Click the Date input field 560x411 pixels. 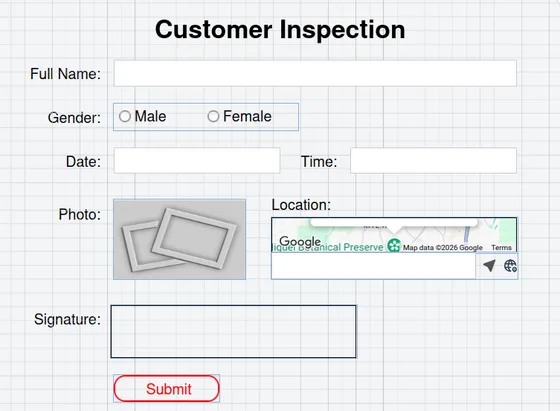point(197,161)
